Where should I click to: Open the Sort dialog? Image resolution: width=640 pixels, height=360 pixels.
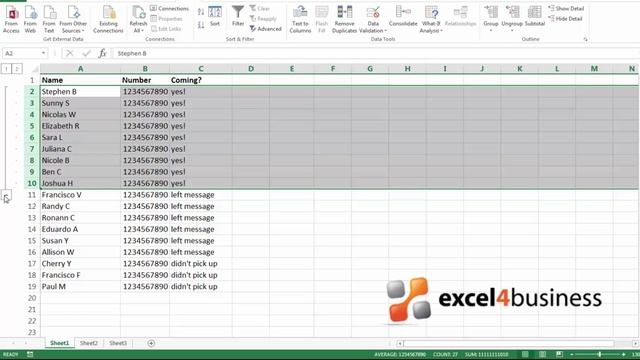click(x=215, y=16)
